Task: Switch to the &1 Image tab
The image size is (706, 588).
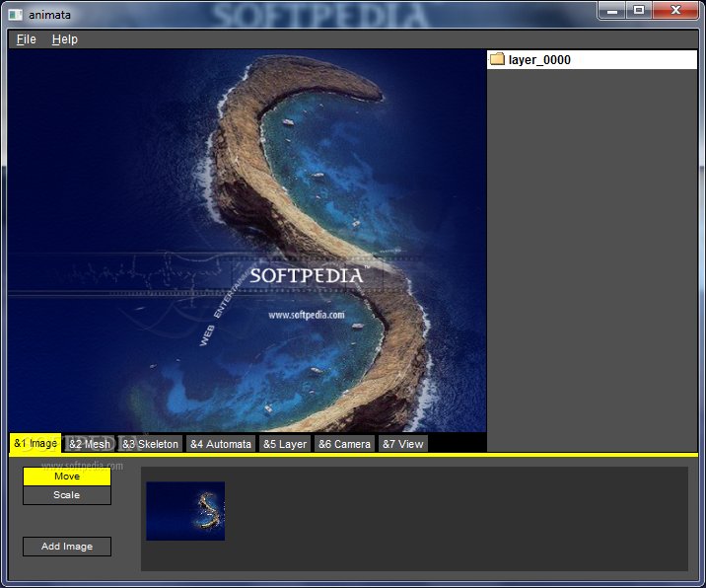Action: point(35,443)
